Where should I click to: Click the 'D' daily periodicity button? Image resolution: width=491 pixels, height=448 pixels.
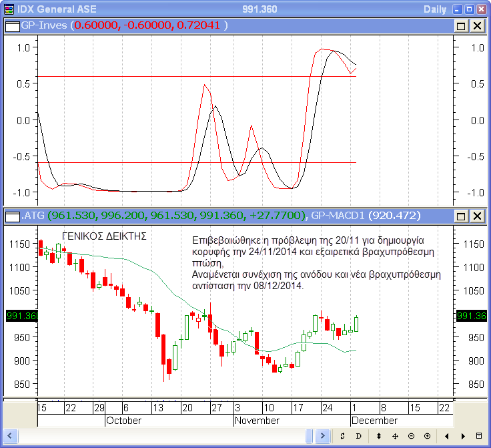click(x=358, y=436)
